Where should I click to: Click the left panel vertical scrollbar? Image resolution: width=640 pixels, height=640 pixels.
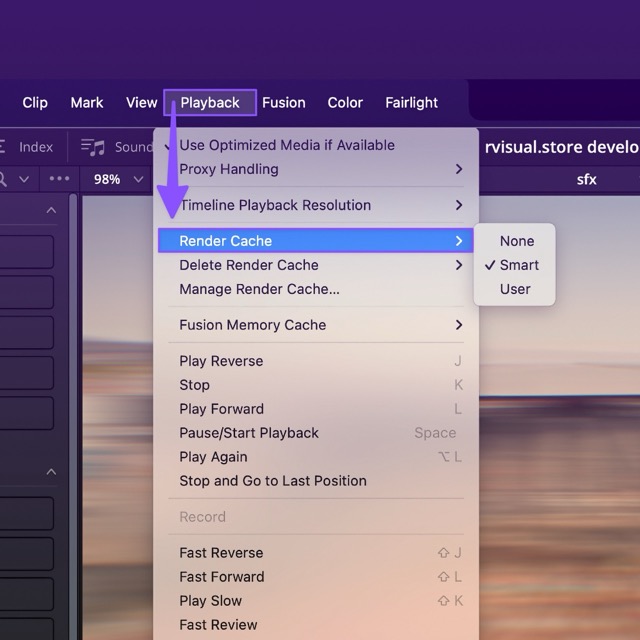click(72, 400)
